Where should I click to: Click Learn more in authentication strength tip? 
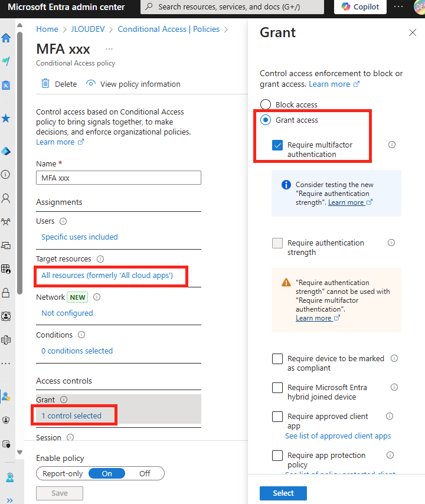coord(350,202)
